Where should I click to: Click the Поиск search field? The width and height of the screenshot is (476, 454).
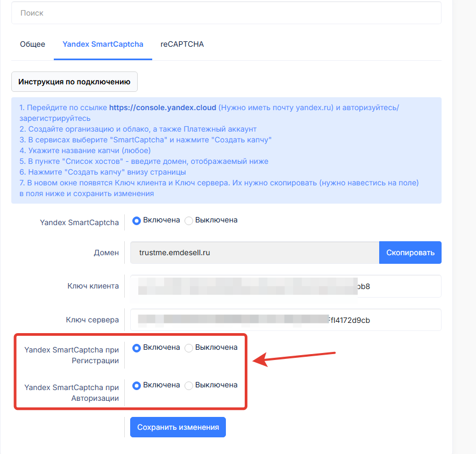click(226, 13)
